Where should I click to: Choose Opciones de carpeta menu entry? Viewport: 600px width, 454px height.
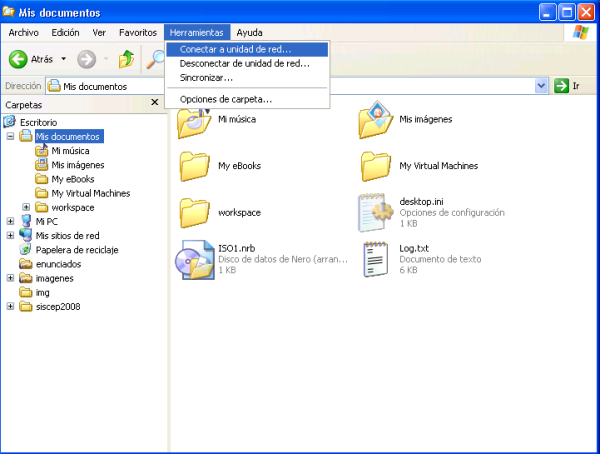226,99
